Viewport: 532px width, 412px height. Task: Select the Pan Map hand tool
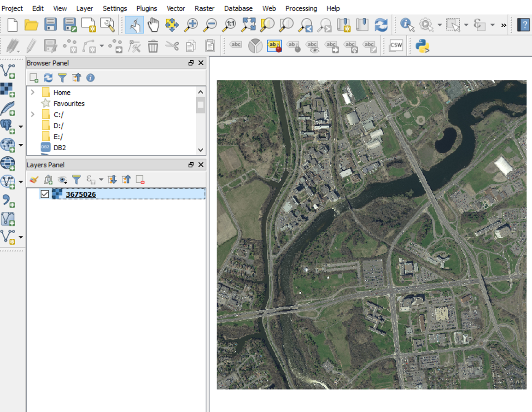(153, 25)
